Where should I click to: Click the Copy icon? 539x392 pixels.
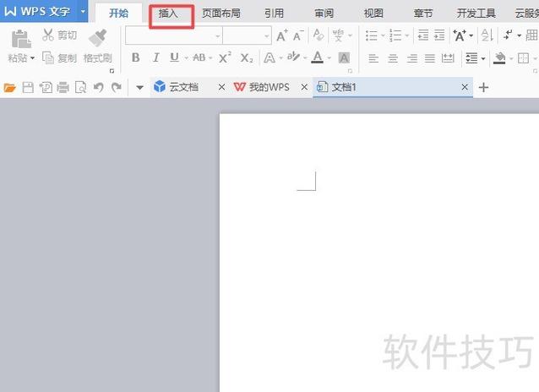click(48, 57)
